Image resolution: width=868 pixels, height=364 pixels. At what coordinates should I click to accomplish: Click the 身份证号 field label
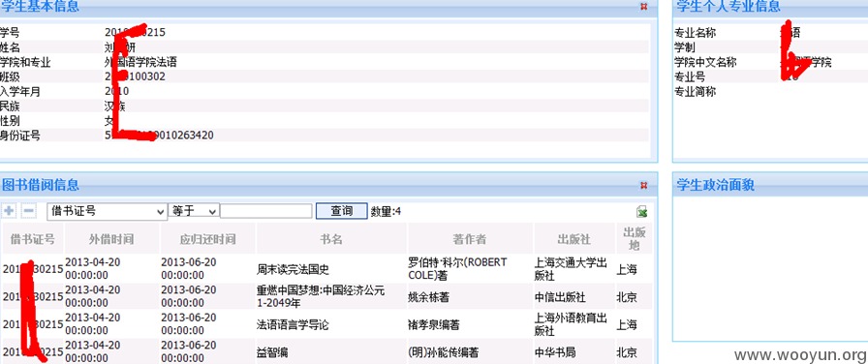[x=20, y=136]
